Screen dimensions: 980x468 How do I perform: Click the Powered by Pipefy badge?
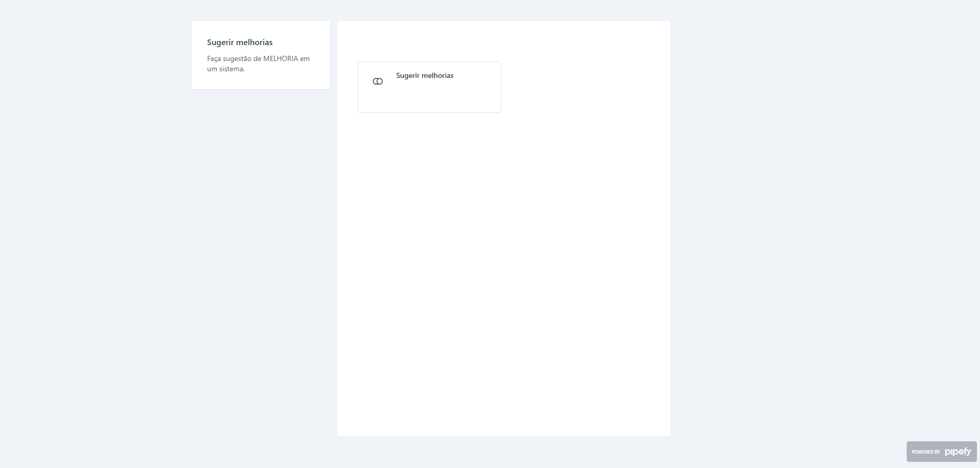942,452
